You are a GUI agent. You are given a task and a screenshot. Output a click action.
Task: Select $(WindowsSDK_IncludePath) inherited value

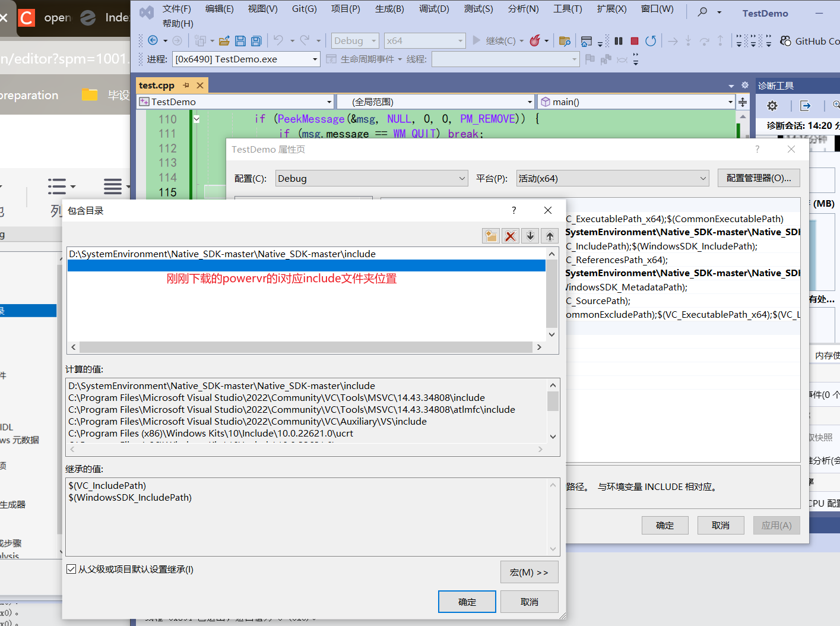click(130, 498)
